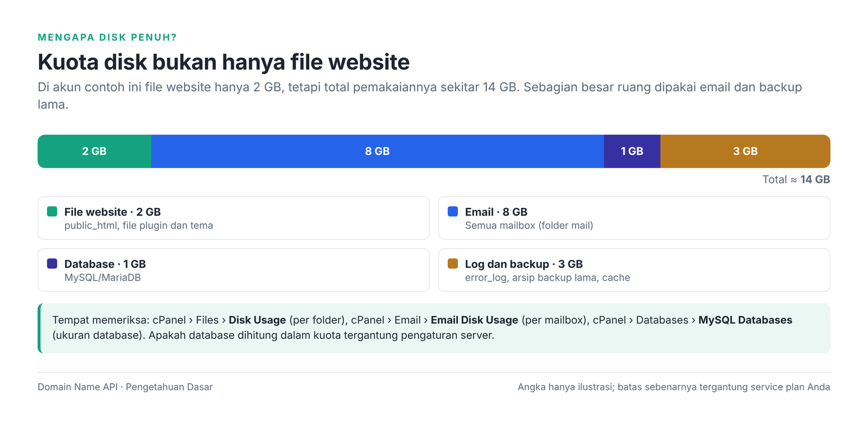Click the indigo Database color swatch
The height and width of the screenshot is (425, 868).
tap(52, 264)
